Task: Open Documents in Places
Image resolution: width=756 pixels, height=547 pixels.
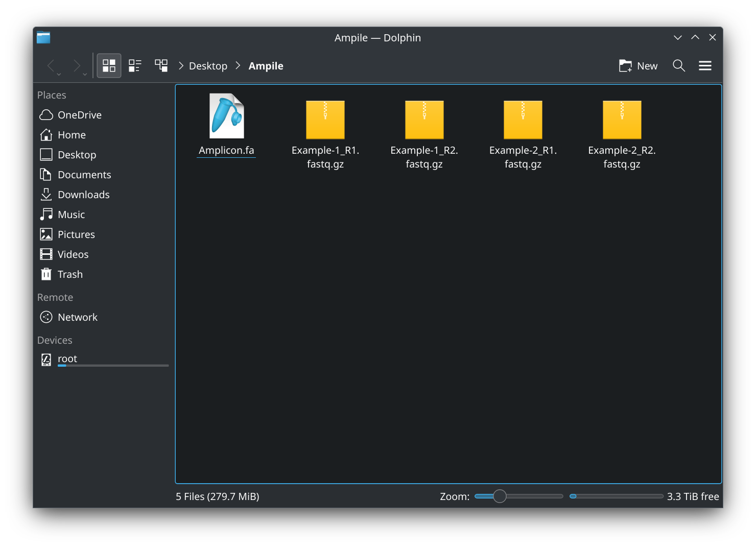Action: pyautogui.click(x=103, y=175)
